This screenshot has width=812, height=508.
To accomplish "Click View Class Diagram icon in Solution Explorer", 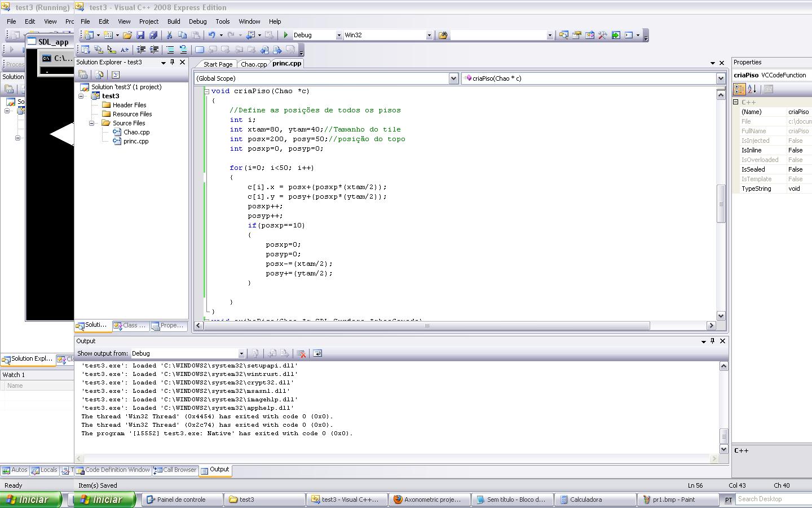I will (x=116, y=75).
